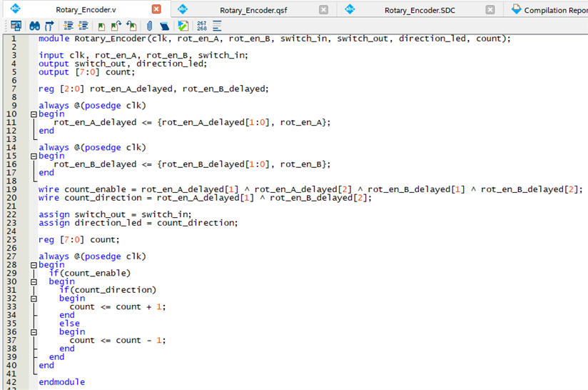Click 'switch_out' in the assign line 22
The width and height of the screenshot is (588, 390).
click(100, 215)
